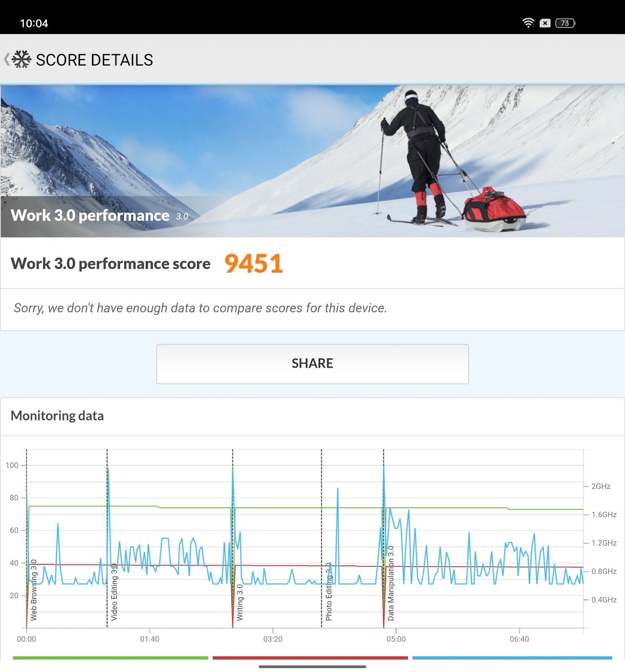Tap the 0.4GHz frequency axis label
625x672 pixels.
click(x=604, y=600)
